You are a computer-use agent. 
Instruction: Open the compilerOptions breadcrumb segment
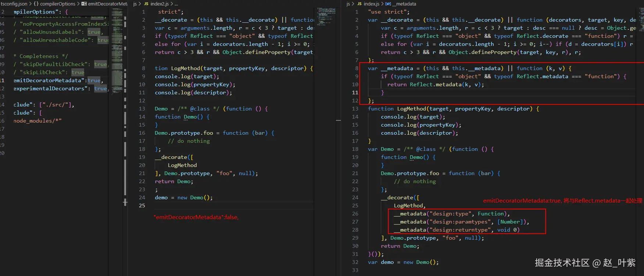58,4
